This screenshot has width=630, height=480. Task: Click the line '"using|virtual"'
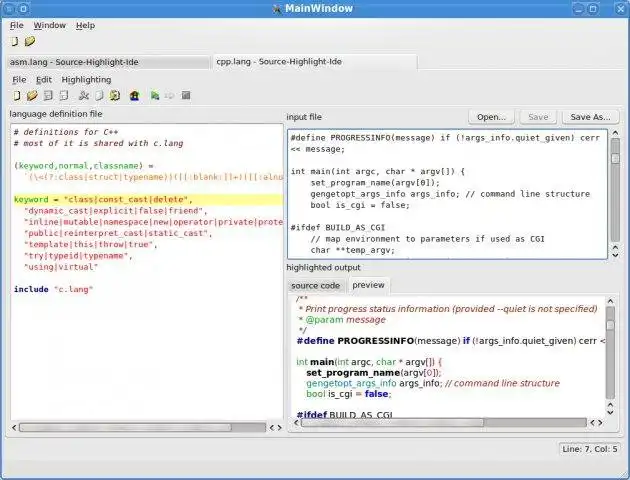61,267
